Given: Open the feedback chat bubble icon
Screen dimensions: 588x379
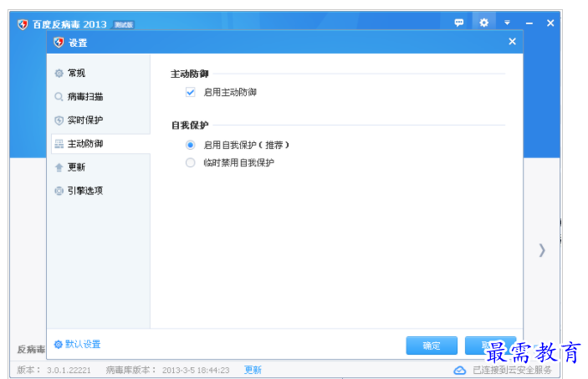Looking at the screenshot, I should pos(458,23).
